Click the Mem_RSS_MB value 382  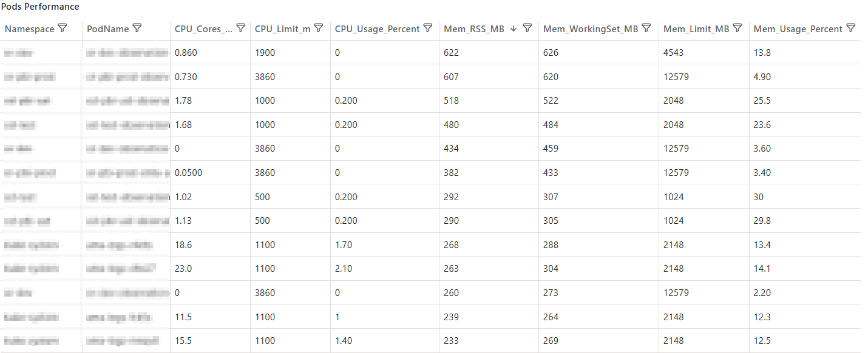click(x=451, y=173)
